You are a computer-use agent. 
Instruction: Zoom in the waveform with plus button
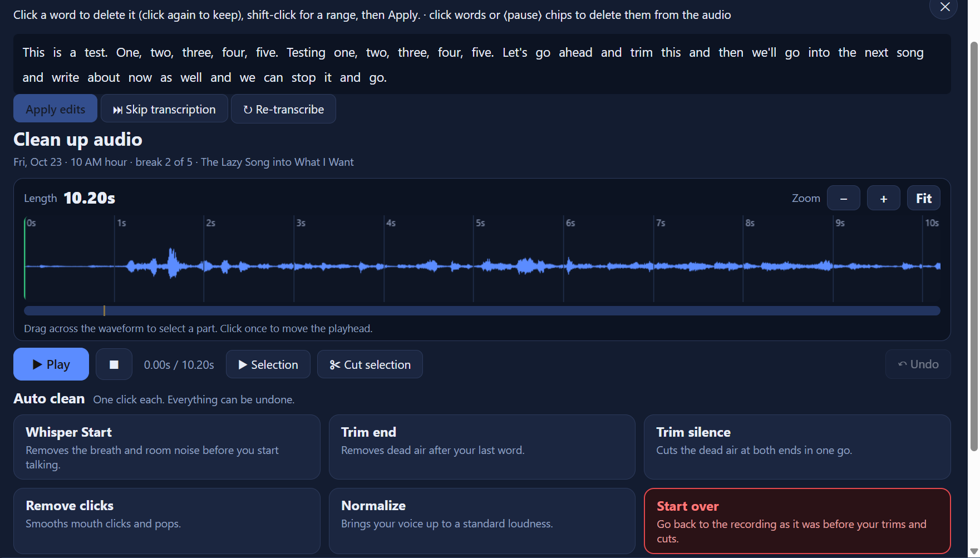click(884, 198)
